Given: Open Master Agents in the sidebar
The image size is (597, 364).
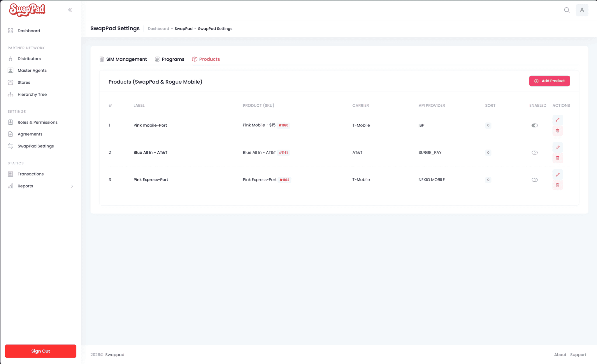Looking at the screenshot, I should [x=32, y=71].
